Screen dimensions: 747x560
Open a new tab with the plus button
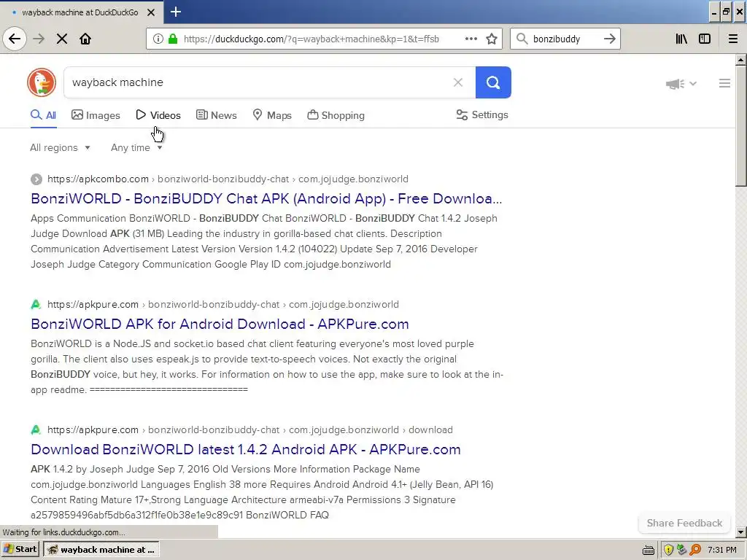coord(175,12)
